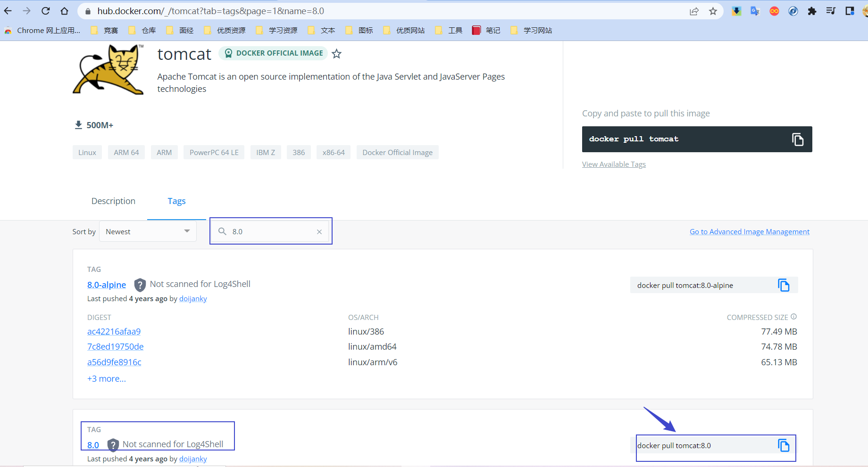Open the Extensions puzzle menu
The image size is (868, 467).
pyautogui.click(x=812, y=11)
